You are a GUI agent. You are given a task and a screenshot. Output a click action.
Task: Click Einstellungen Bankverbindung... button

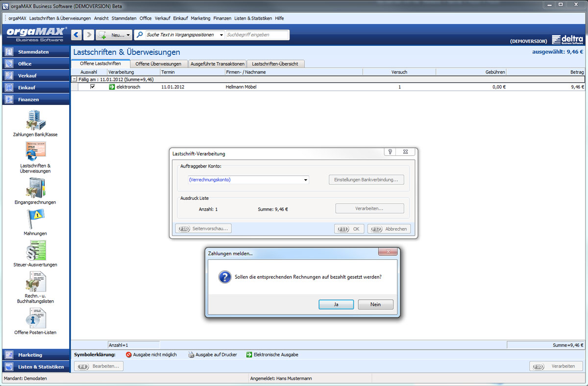click(x=366, y=180)
